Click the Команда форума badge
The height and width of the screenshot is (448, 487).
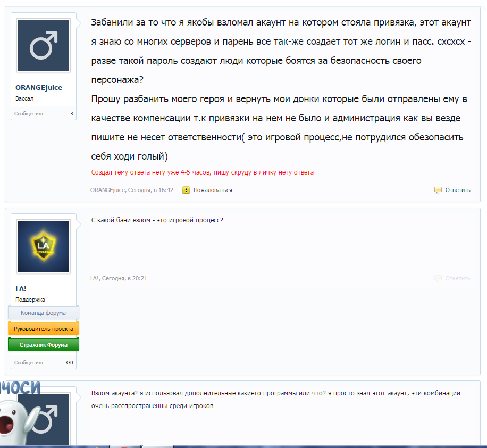(43, 313)
